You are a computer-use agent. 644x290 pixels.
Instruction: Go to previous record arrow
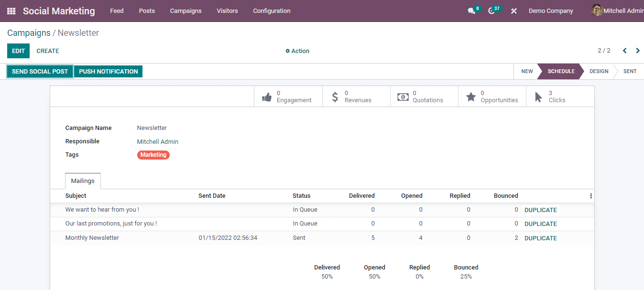[624, 51]
